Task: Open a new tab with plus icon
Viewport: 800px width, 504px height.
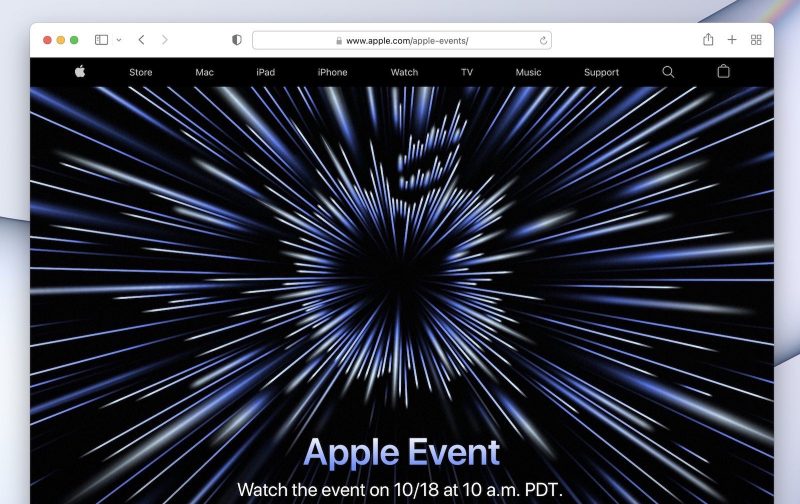Action: pos(732,40)
